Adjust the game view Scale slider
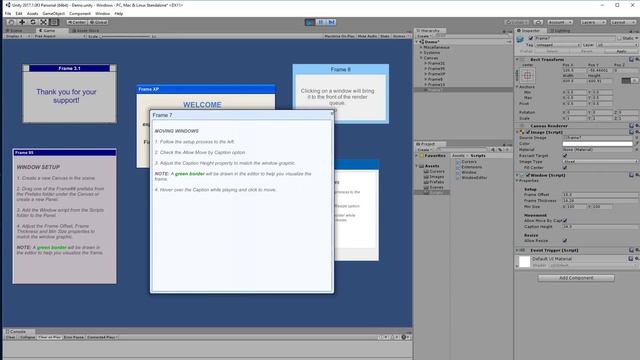The height and width of the screenshot is (360, 640). pyautogui.click(x=126, y=36)
